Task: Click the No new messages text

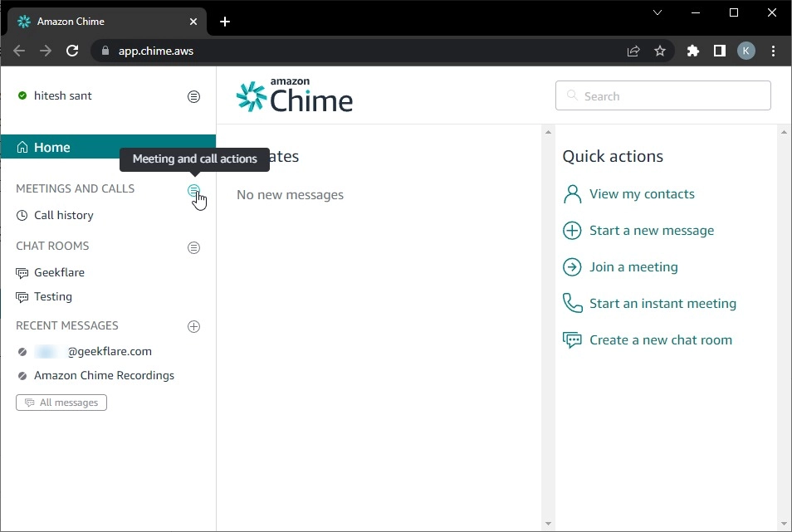Action: click(x=290, y=195)
